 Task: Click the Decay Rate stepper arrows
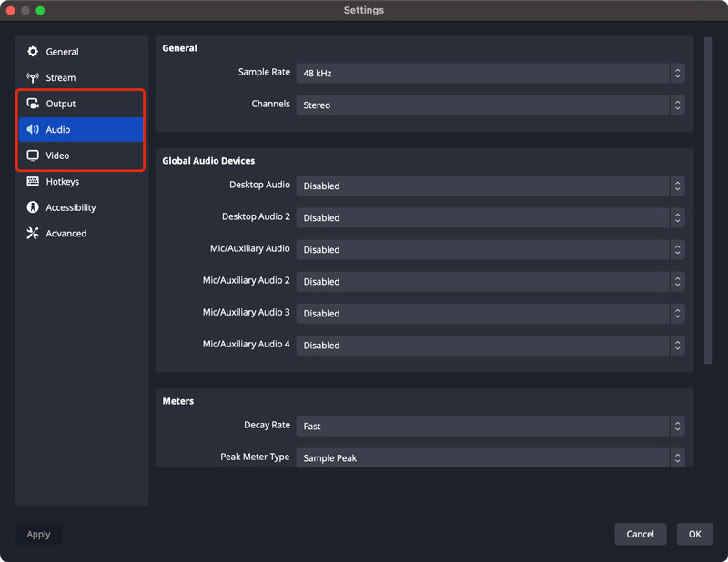click(x=677, y=427)
